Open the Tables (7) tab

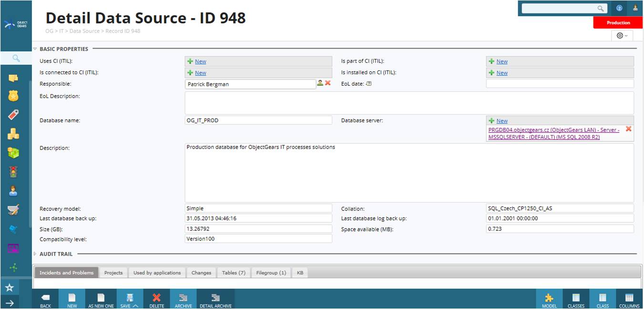coord(234,273)
